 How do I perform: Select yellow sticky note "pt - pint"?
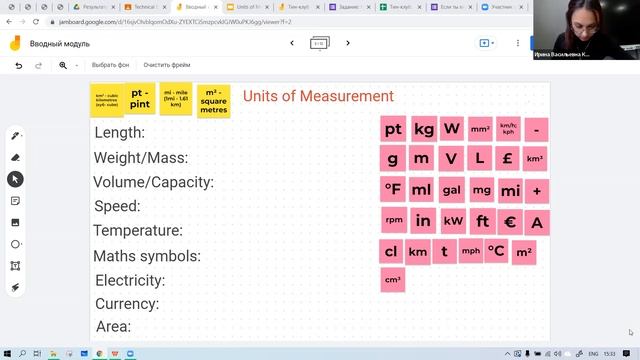(140, 98)
